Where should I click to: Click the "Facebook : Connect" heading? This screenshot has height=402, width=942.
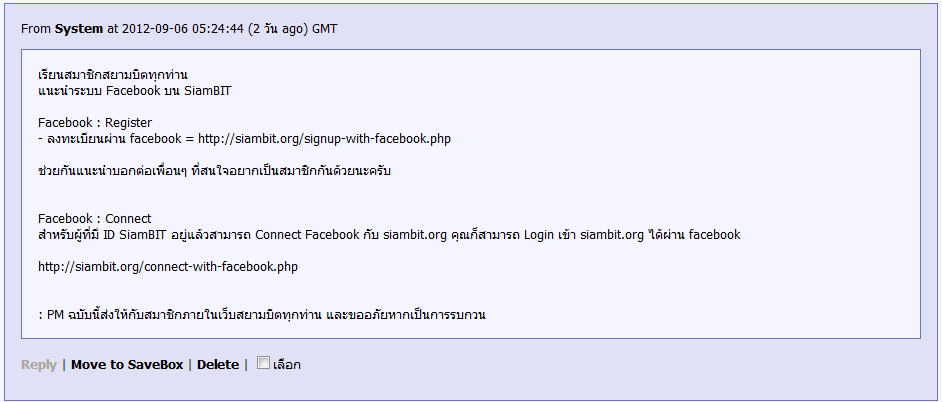point(94,219)
